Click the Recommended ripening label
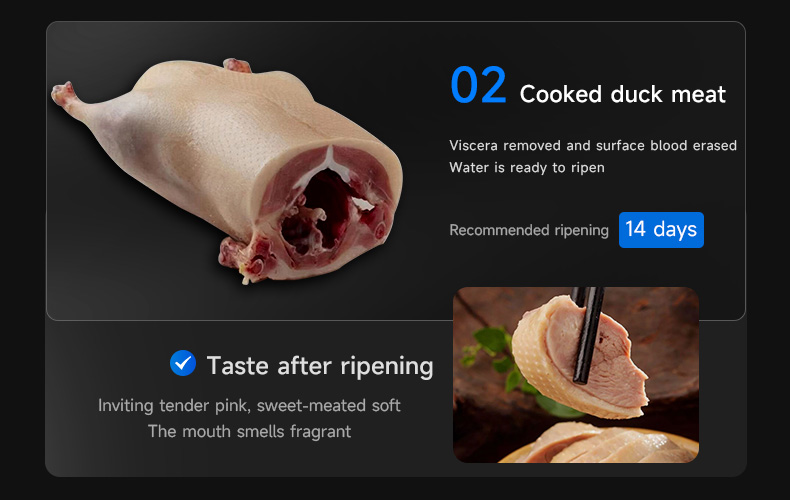The image size is (790, 500). [529, 230]
